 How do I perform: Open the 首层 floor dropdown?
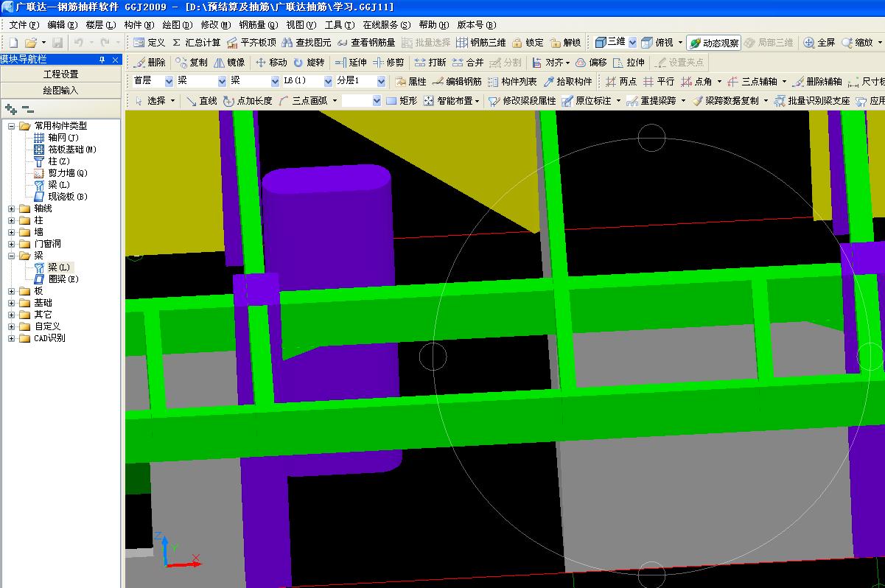click(x=169, y=81)
